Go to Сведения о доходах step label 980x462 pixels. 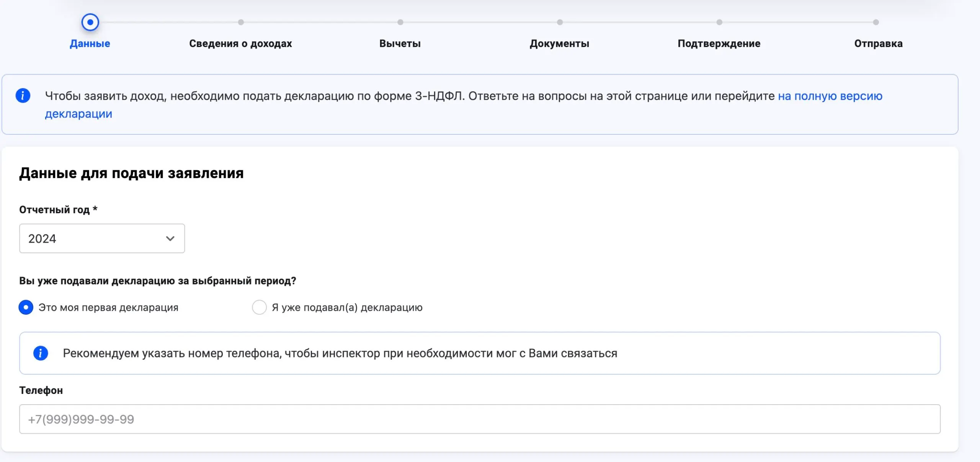240,44
